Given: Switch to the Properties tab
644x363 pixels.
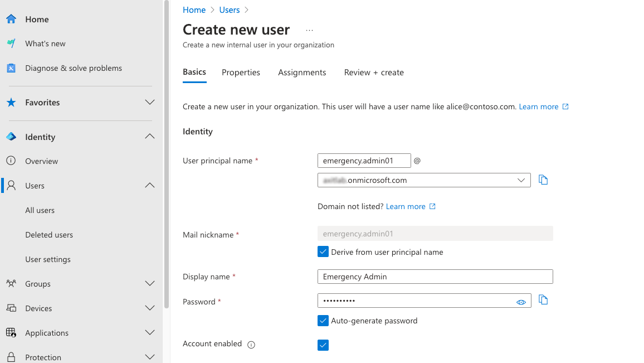Looking at the screenshot, I should click(x=241, y=72).
